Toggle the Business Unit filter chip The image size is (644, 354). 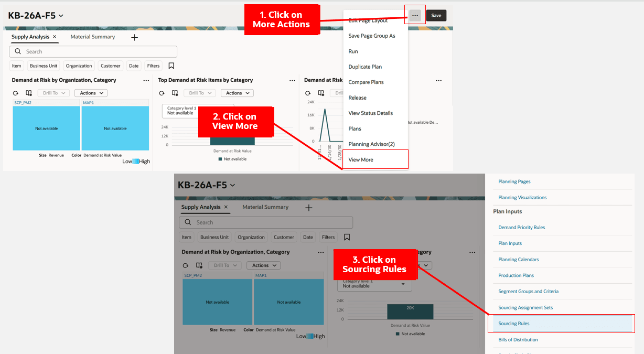[x=44, y=65]
